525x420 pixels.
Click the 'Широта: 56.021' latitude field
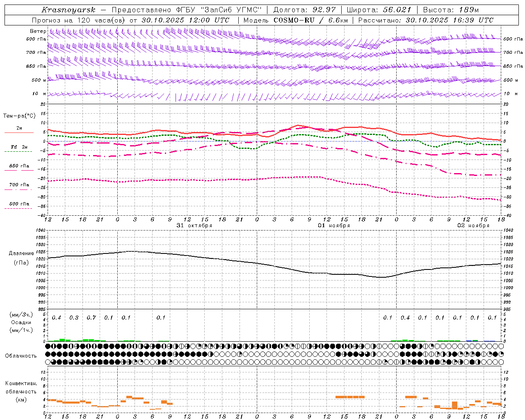[379, 10]
